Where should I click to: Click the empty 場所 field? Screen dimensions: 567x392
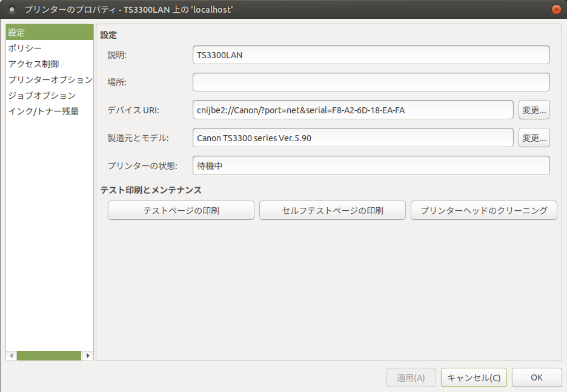371,82
